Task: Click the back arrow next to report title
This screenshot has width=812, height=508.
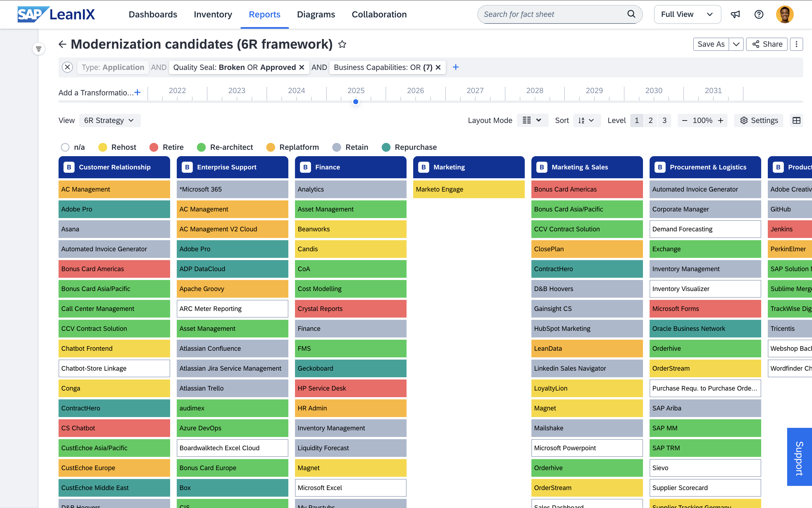Action: 62,44
